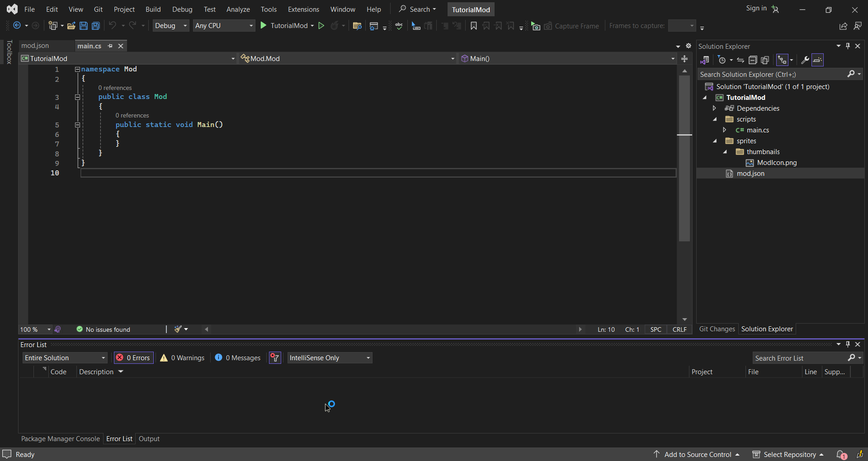
Task: Expand the Dependencies node
Action: [x=714, y=108]
